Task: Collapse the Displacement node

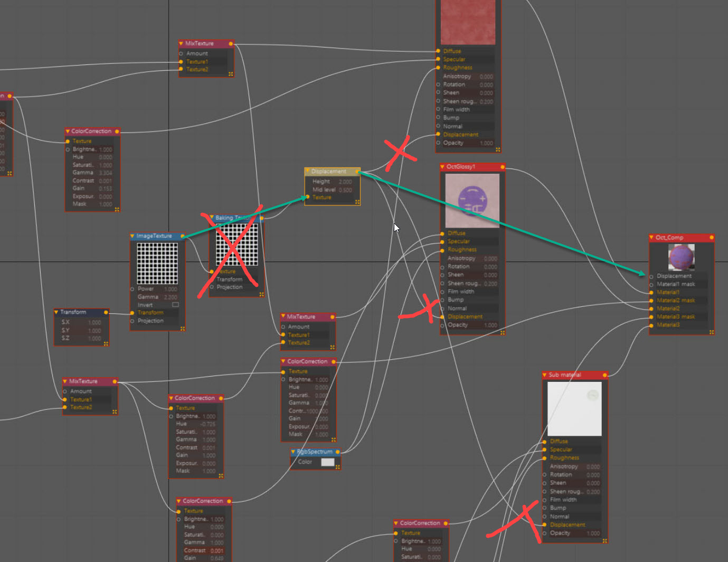Action: (x=307, y=171)
